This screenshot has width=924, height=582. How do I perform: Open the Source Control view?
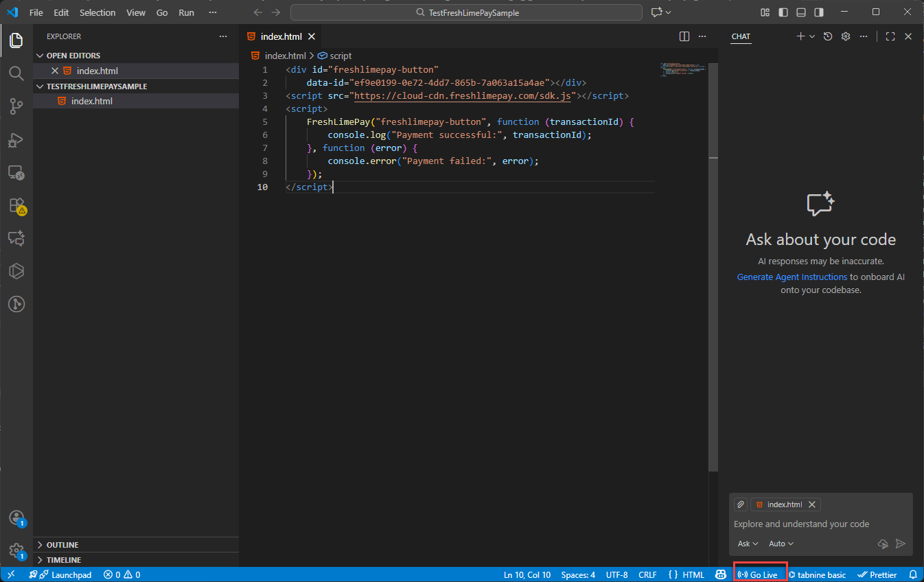[x=16, y=106]
